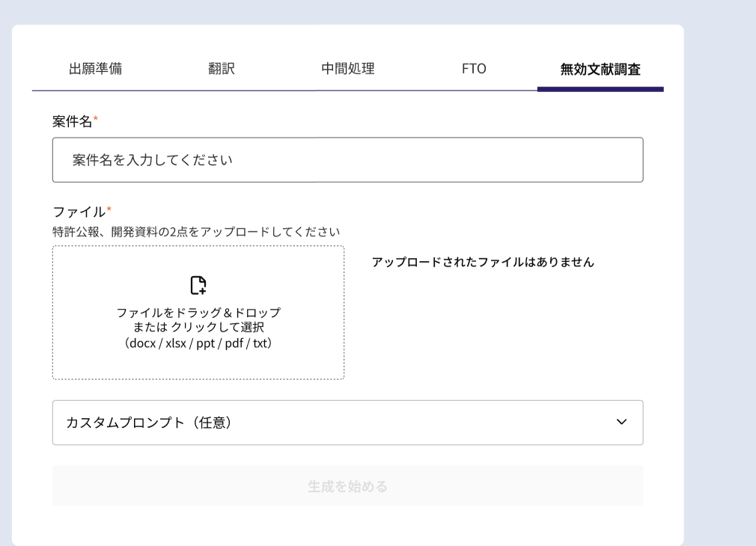Click the アップロードされたファイルはありません message
The image size is (756, 546).
point(483,263)
